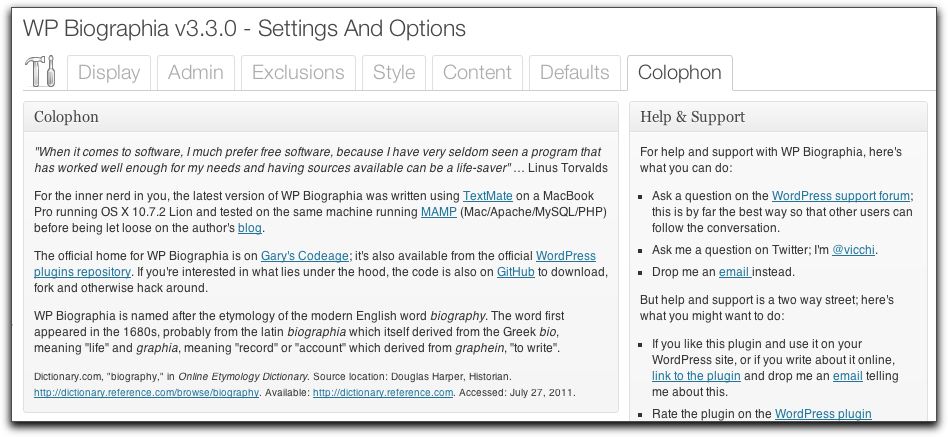Open the Content tab
Screen dimensions: 948x437
click(477, 72)
